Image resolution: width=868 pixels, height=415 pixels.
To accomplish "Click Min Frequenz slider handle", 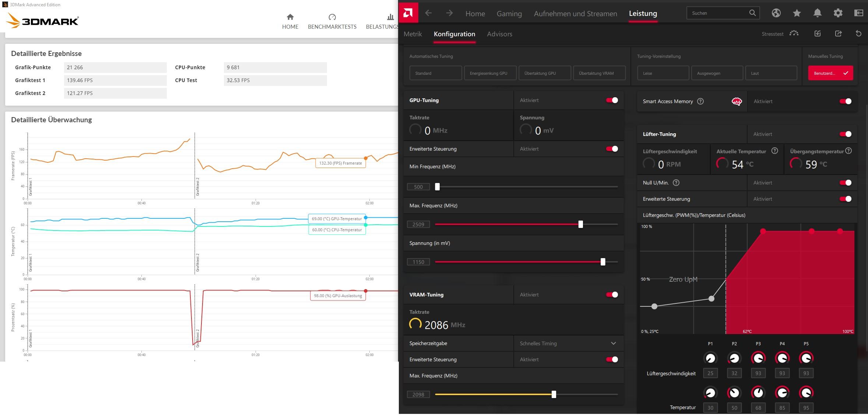I will (x=437, y=187).
